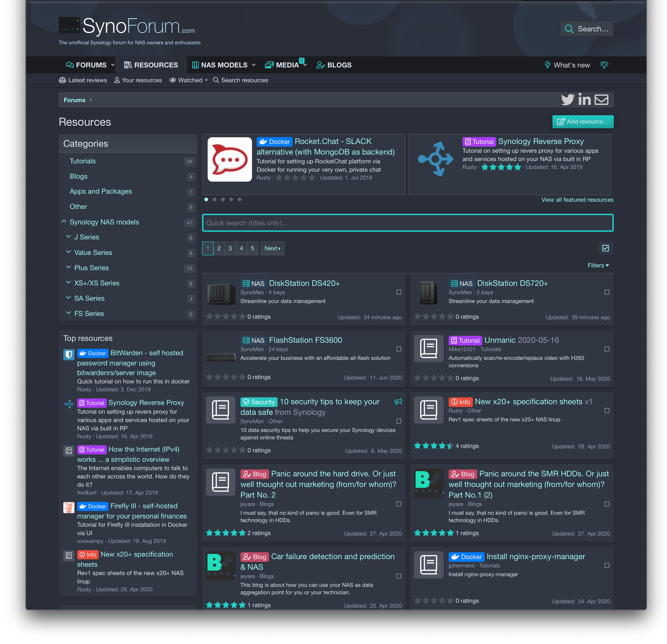This screenshot has width=667, height=644.
Task: Open the Blogs navigation tab
Action: point(334,65)
